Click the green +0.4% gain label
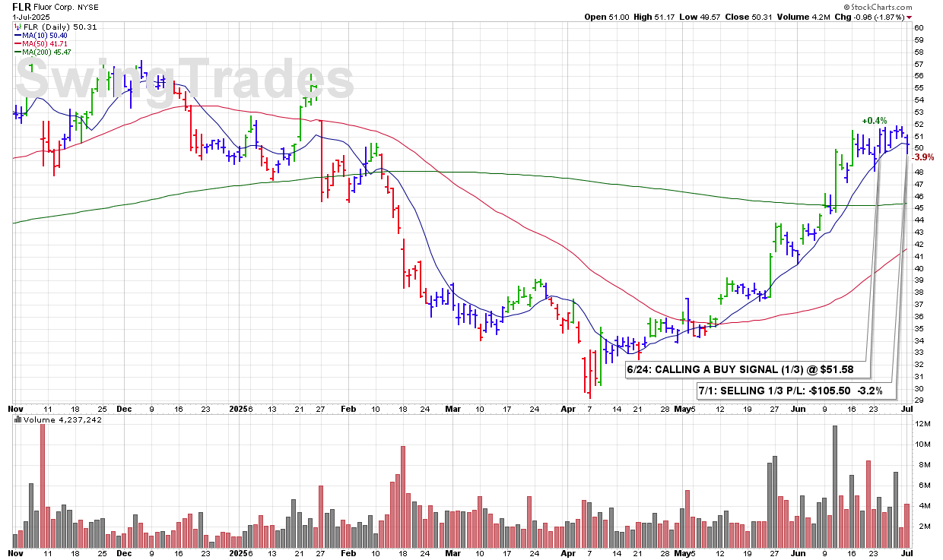943x560 pixels. click(x=874, y=121)
